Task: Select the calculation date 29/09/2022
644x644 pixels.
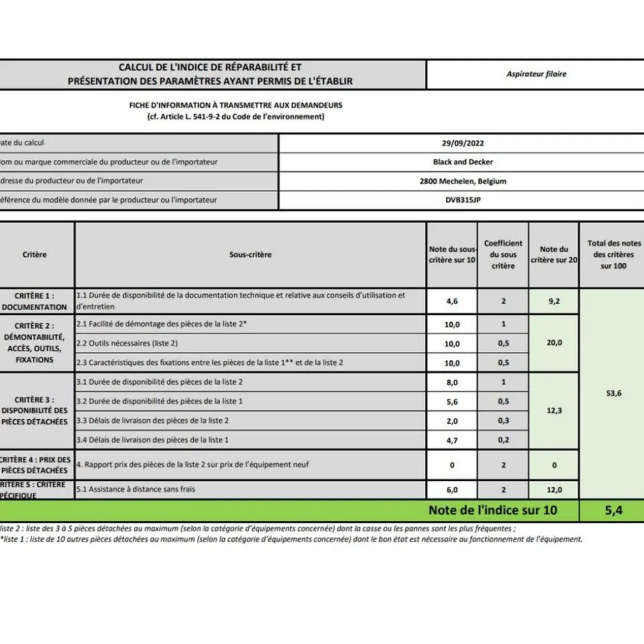Action: pyautogui.click(x=462, y=143)
